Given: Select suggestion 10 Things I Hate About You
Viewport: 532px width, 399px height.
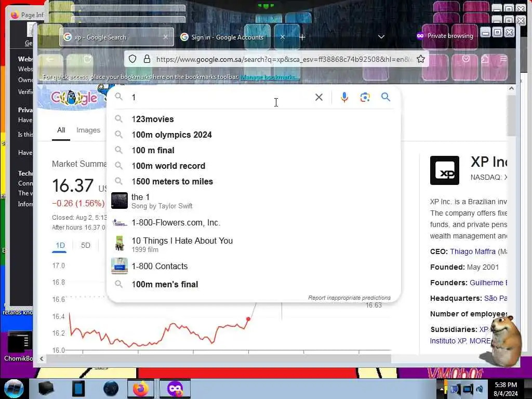Looking at the screenshot, I should (254, 244).
